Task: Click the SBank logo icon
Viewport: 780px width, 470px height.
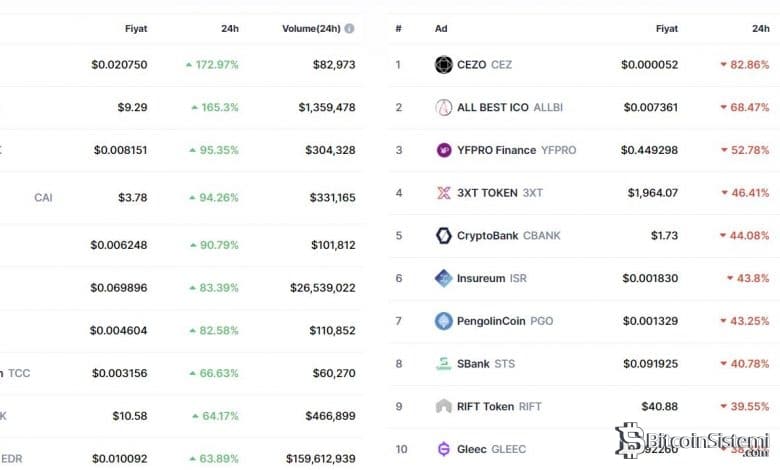Action: pos(444,364)
